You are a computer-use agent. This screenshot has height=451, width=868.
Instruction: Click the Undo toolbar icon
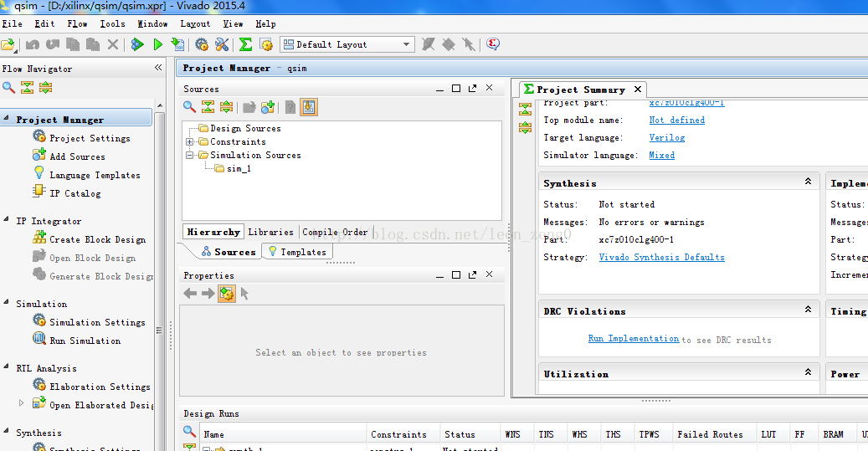pyautogui.click(x=33, y=44)
